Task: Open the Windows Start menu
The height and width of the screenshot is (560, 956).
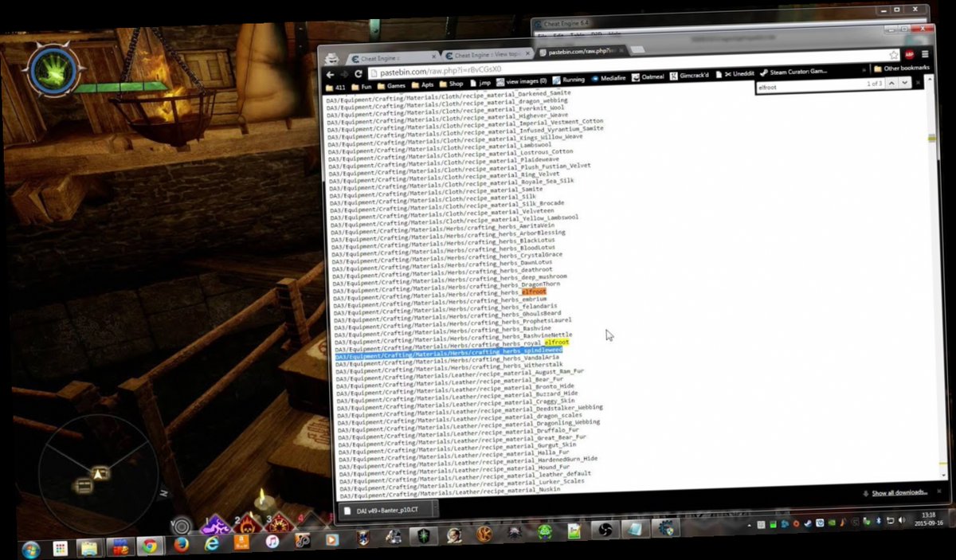Action: [x=31, y=548]
